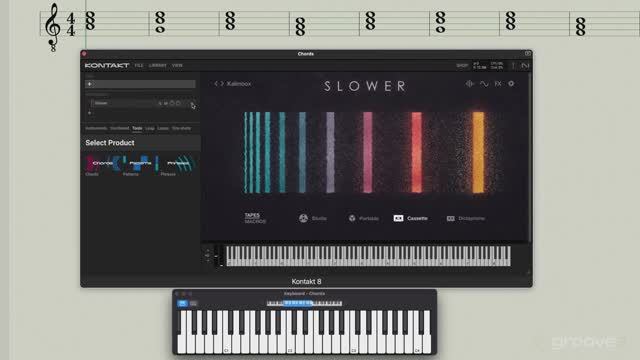This screenshot has height=360, width=640.
Task: Click the red bar in Slower
Action: click(416, 152)
